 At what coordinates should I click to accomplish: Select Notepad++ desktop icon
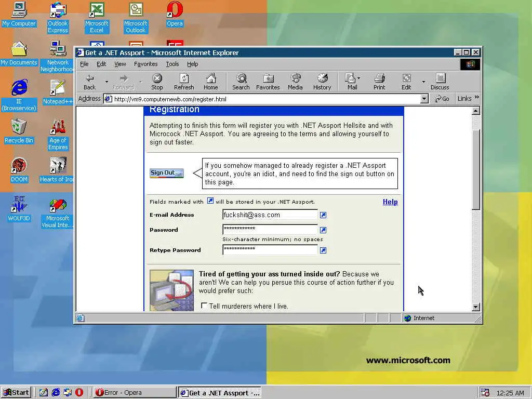[58, 92]
